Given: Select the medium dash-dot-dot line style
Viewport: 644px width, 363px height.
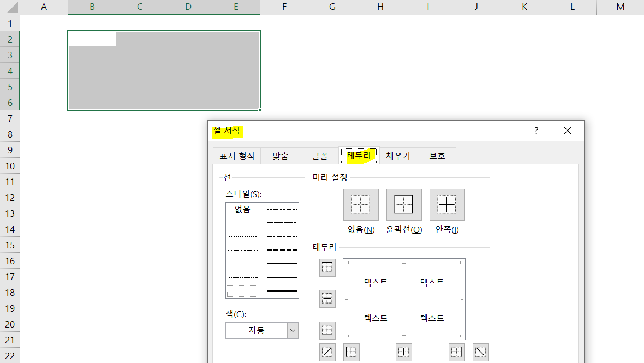Looking at the screenshot, I should pos(282,209).
